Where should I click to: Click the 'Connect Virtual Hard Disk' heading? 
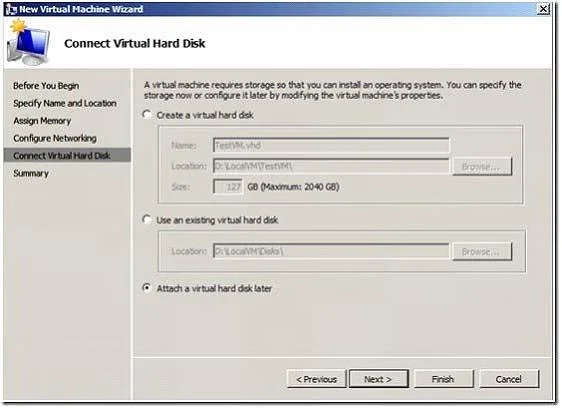pos(134,43)
